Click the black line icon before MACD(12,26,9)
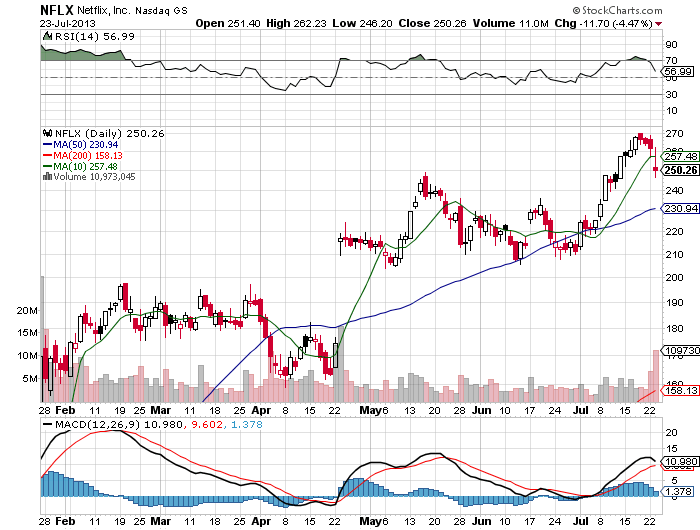The image size is (700, 530). pyautogui.click(x=47, y=425)
